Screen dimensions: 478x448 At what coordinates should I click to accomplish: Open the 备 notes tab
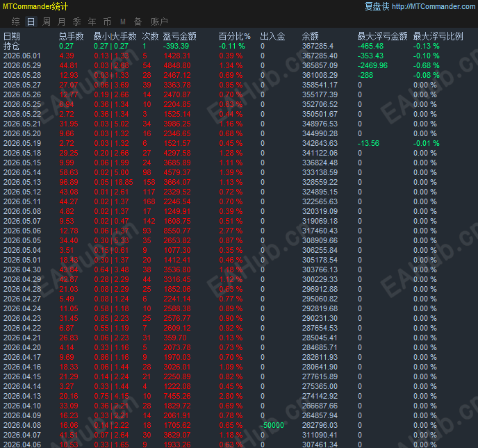(138, 22)
